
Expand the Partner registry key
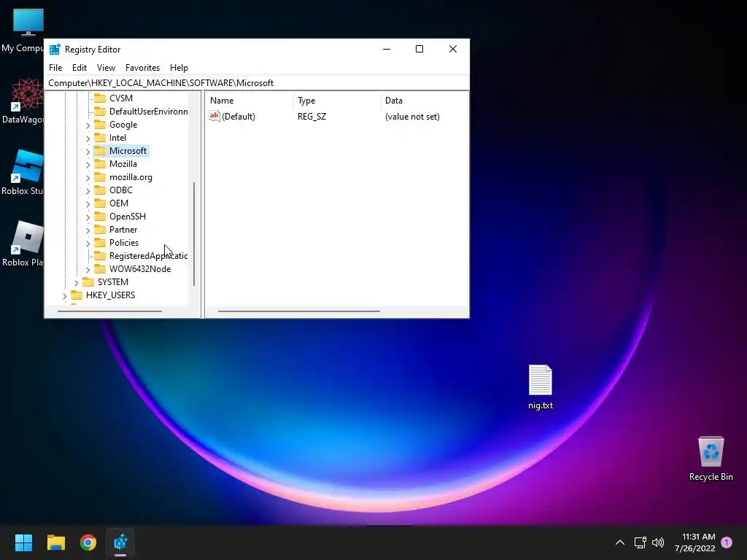(x=88, y=230)
